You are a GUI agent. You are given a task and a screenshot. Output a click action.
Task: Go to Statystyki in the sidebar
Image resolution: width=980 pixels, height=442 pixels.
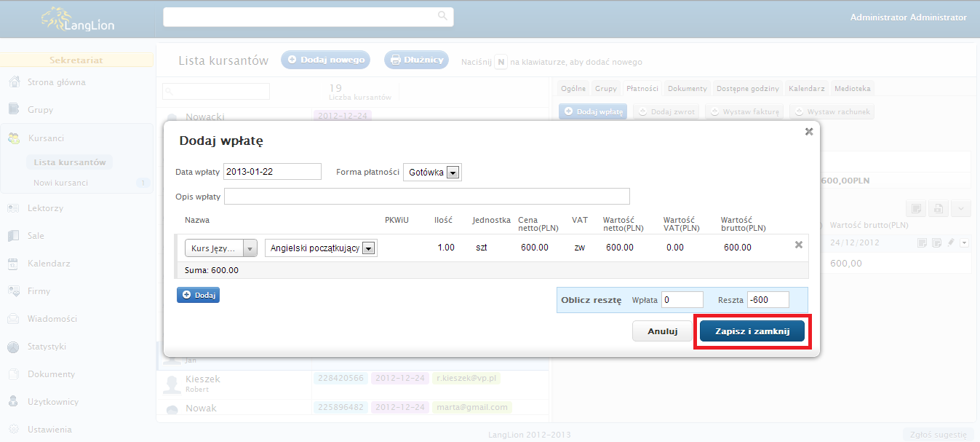(x=47, y=347)
